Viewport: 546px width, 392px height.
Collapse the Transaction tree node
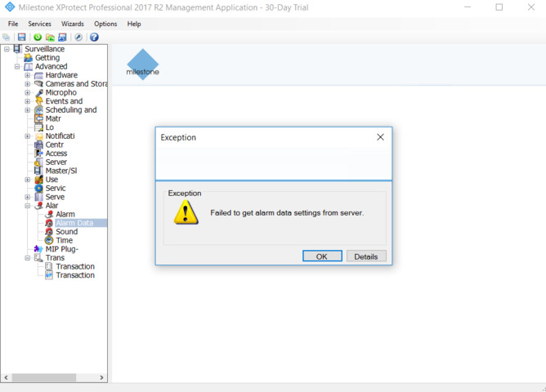coord(28,258)
